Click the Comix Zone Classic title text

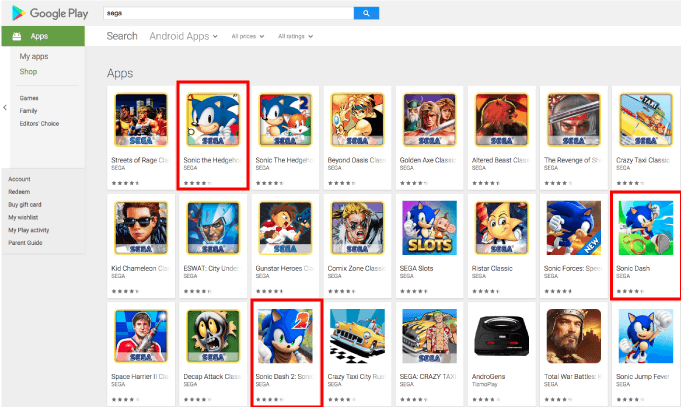pyautogui.click(x=357, y=268)
